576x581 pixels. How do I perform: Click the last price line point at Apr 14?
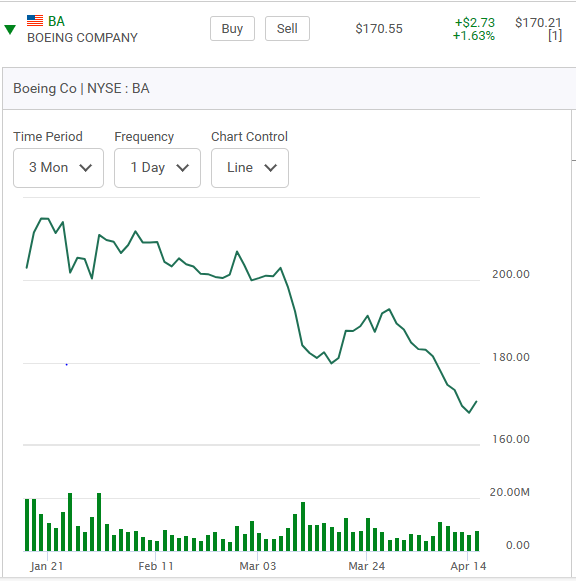coord(476,401)
